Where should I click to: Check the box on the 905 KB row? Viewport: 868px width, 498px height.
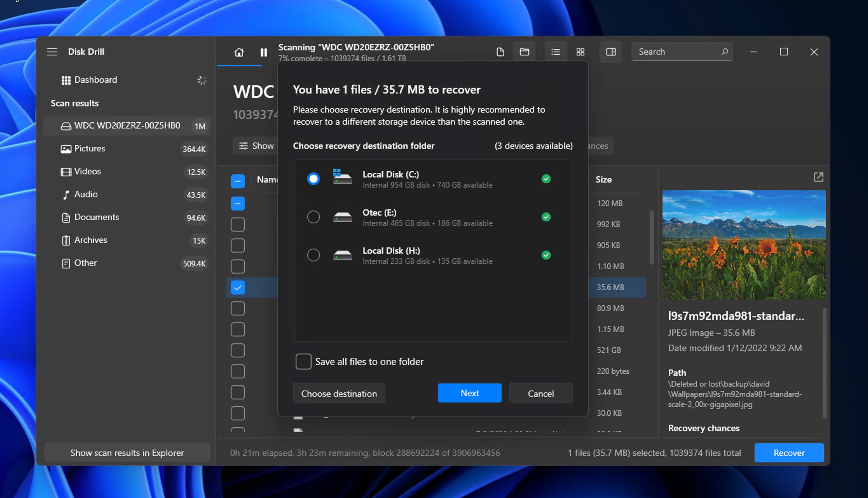(x=238, y=246)
